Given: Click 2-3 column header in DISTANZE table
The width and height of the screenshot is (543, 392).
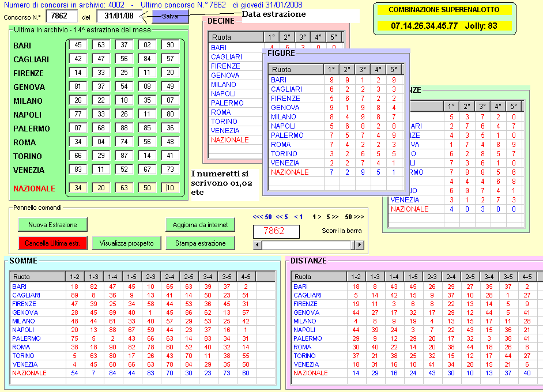Looking at the screenshot, I should coord(432,277).
